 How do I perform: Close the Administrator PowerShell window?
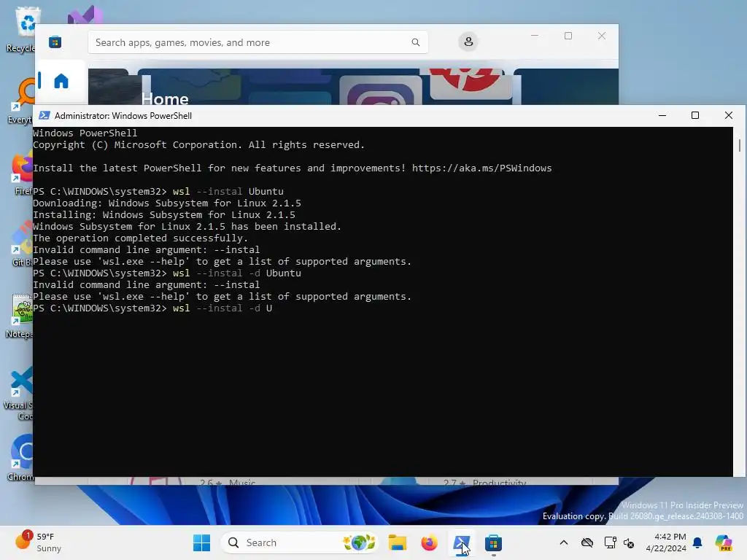coord(729,115)
